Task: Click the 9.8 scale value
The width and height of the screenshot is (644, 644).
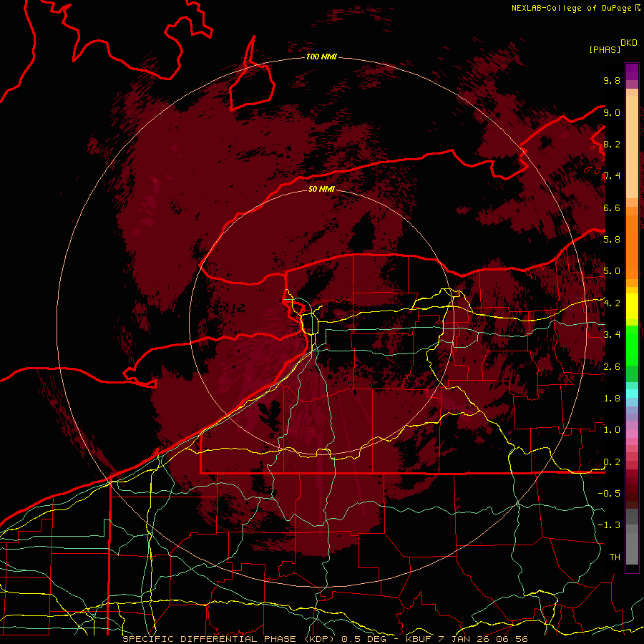Action: [612, 80]
